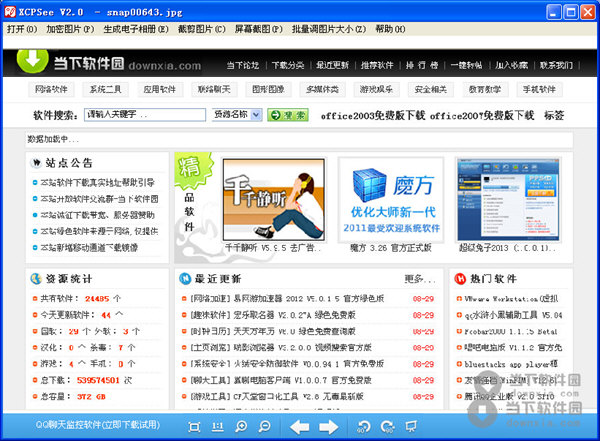Click the 最近更新 section blue icon
Viewport: 600px width, 441px height.
(x=185, y=279)
